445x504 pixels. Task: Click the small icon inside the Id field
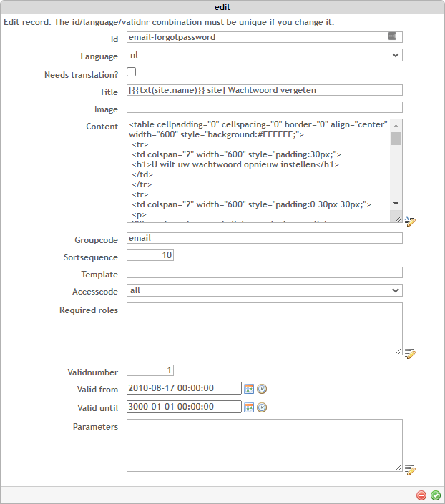point(392,36)
